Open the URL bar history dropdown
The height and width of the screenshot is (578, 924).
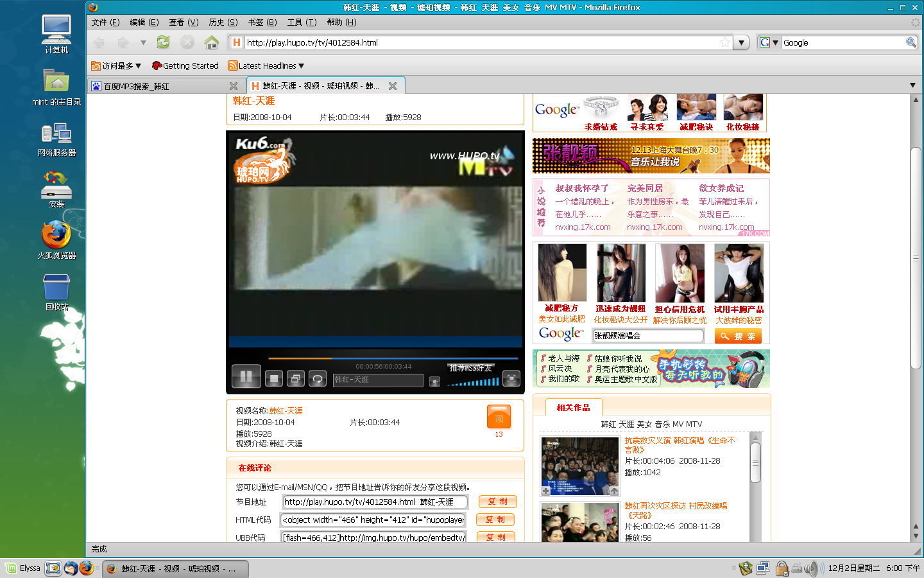click(742, 42)
